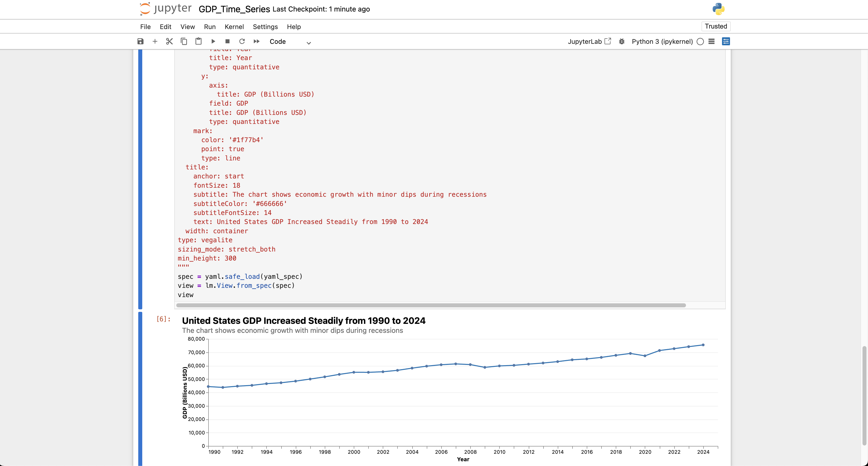Click the 1990 data point on chart
Image resolution: width=868 pixels, height=466 pixels.
pos(208,386)
